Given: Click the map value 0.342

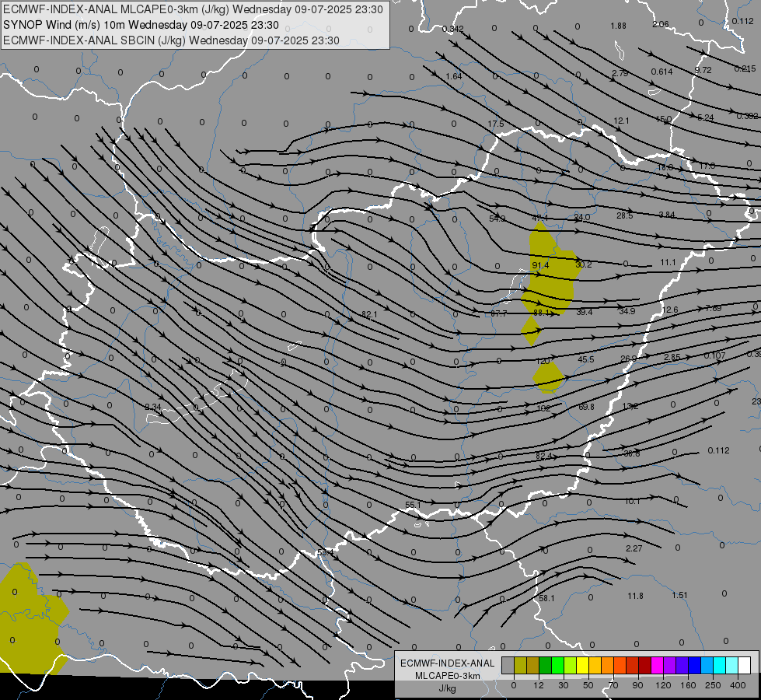Looking at the screenshot, I should [x=453, y=29].
